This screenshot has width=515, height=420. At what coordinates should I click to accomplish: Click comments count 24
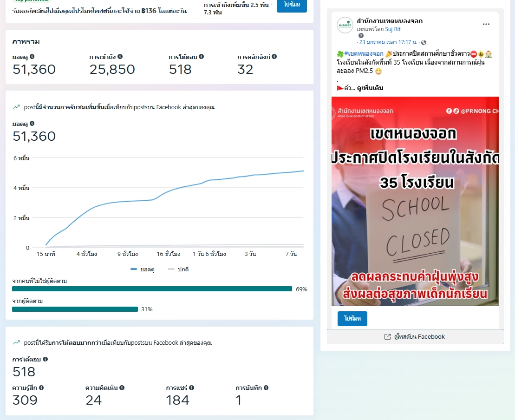pyautogui.click(x=94, y=400)
